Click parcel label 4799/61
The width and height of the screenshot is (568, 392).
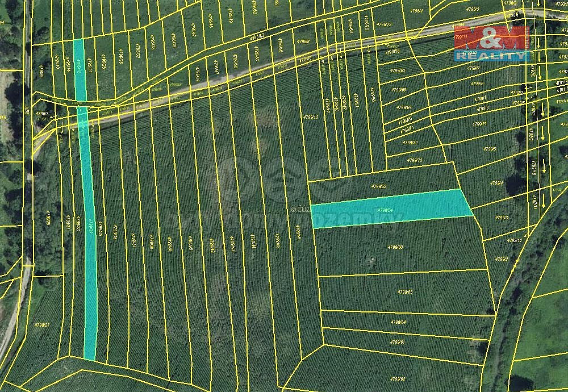point(398,342)
